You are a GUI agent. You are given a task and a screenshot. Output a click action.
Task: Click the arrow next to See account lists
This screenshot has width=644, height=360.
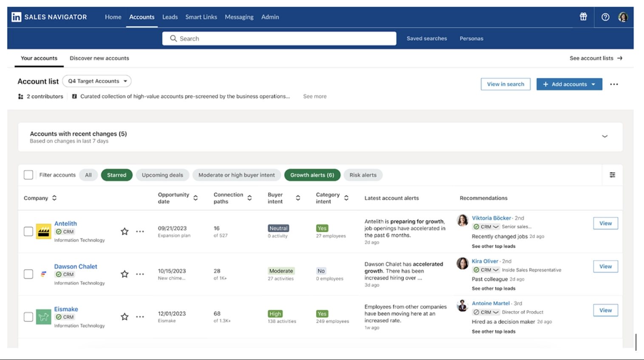(x=620, y=58)
